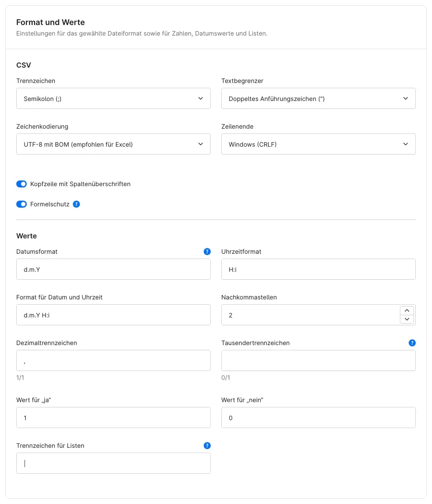Decrease Nachkommastellen with down arrow

point(407,319)
